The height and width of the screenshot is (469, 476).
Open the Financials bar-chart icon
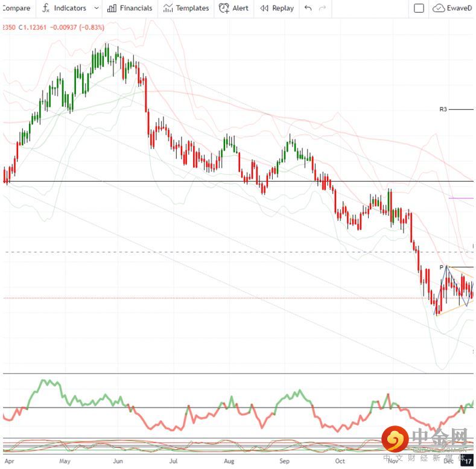[112, 8]
